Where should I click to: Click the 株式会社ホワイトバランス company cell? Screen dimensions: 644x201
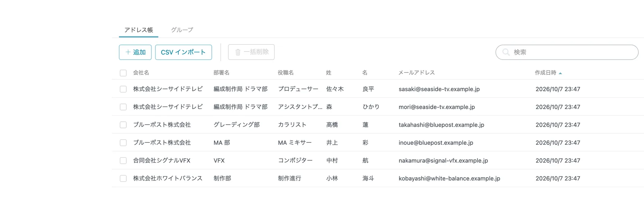(168, 178)
